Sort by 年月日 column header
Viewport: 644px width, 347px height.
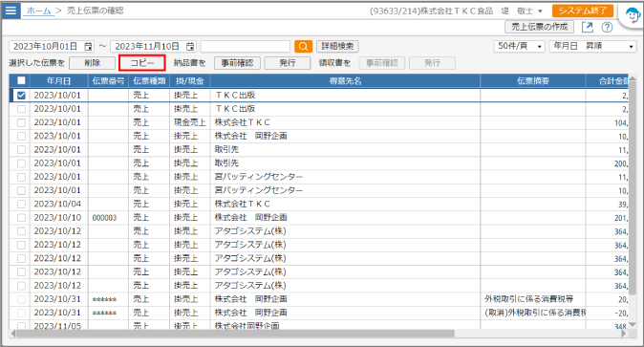(x=58, y=81)
